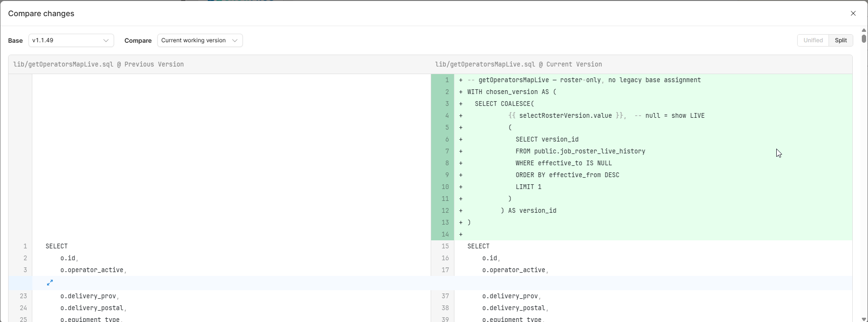Switch to Unified diff view
The width and height of the screenshot is (868, 322).
813,40
